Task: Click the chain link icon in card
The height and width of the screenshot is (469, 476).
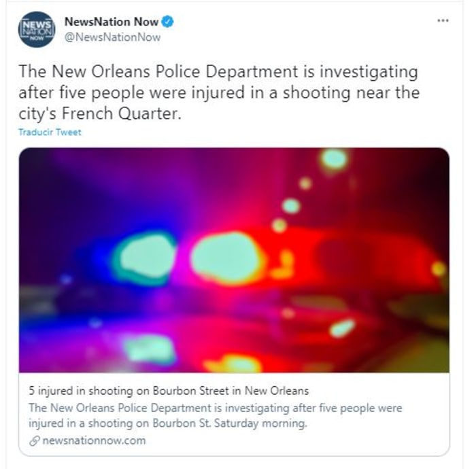Action: tap(35, 440)
